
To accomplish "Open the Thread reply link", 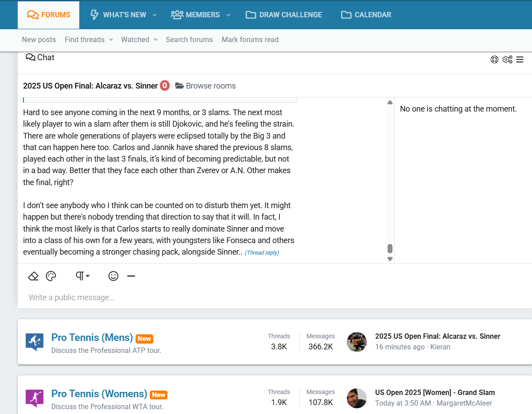I will pyautogui.click(x=262, y=253).
